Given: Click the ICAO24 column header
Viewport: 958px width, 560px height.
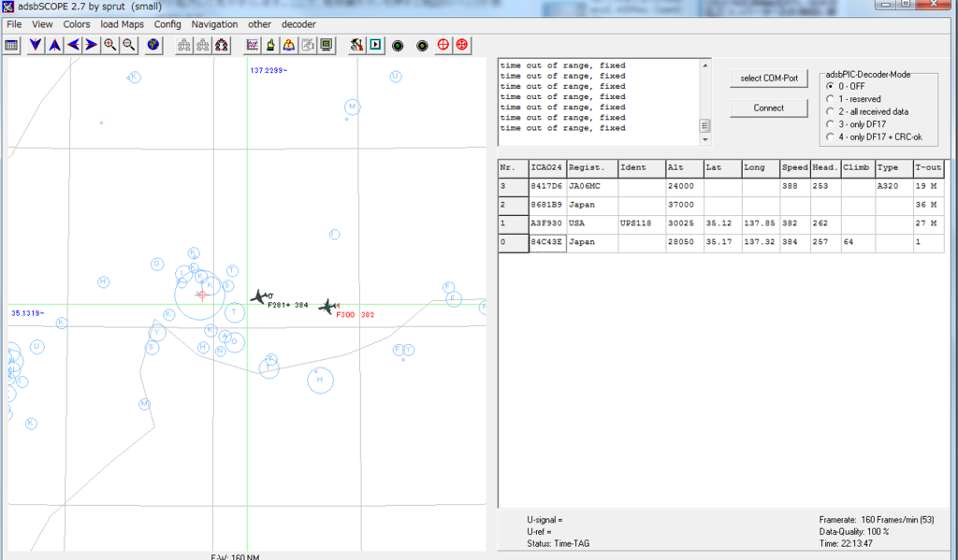Looking at the screenshot, I should click(x=547, y=168).
